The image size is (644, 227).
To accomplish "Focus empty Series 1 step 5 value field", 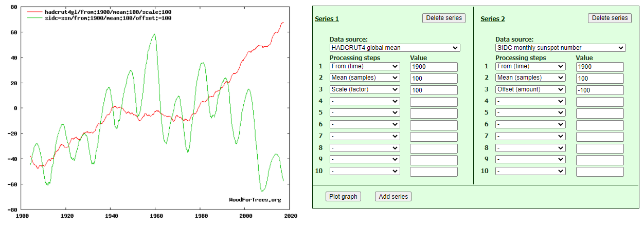I will [434, 113].
